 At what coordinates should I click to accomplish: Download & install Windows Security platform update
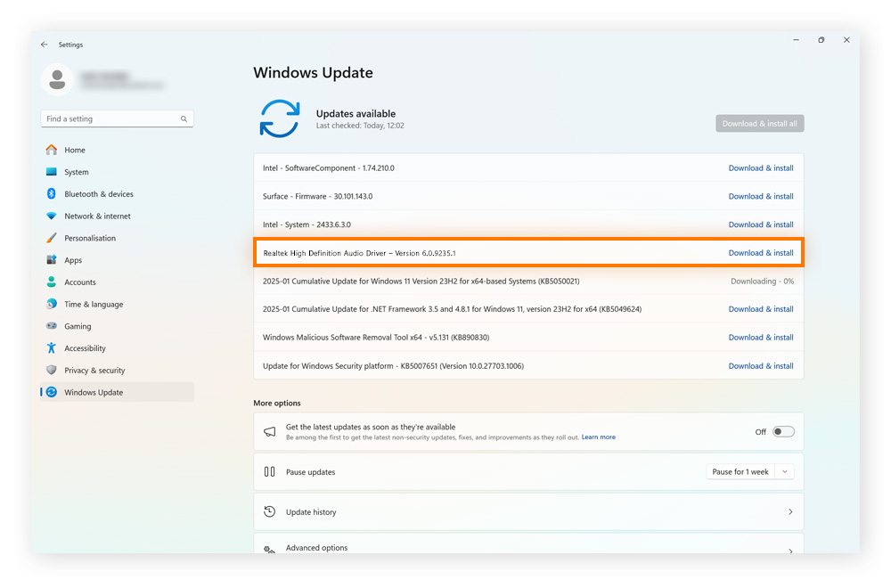761,366
